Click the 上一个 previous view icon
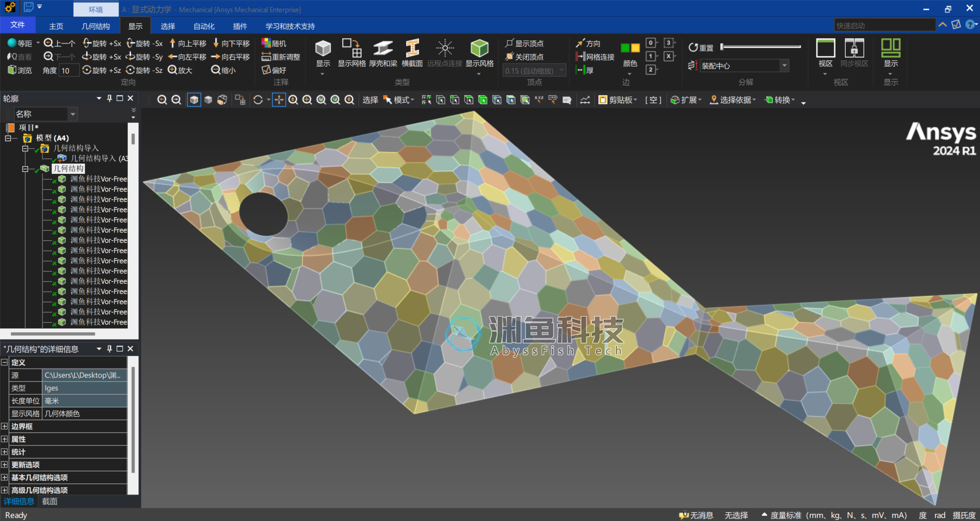Screen dimensions: 980x521 pyautogui.click(x=49, y=43)
